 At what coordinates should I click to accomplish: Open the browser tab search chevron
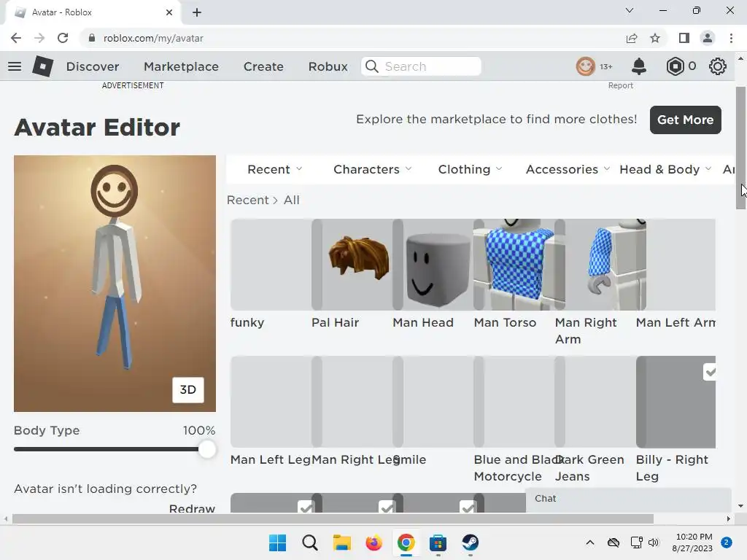point(630,10)
